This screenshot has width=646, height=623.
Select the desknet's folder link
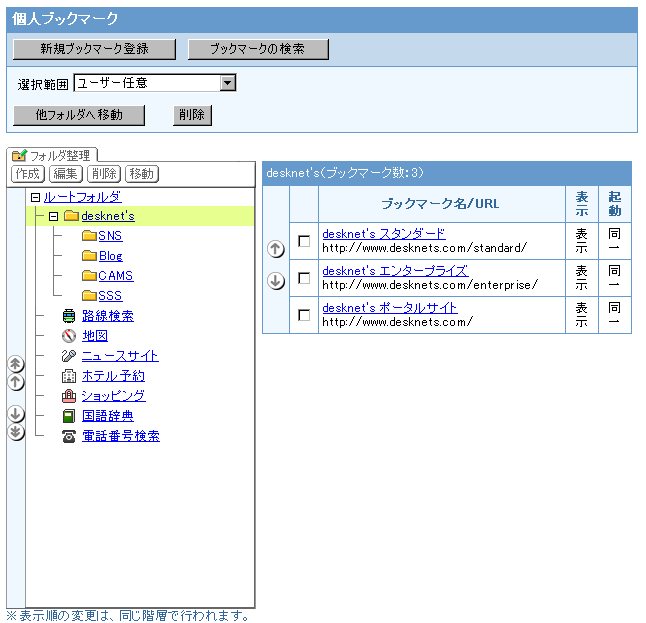coord(108,216)
